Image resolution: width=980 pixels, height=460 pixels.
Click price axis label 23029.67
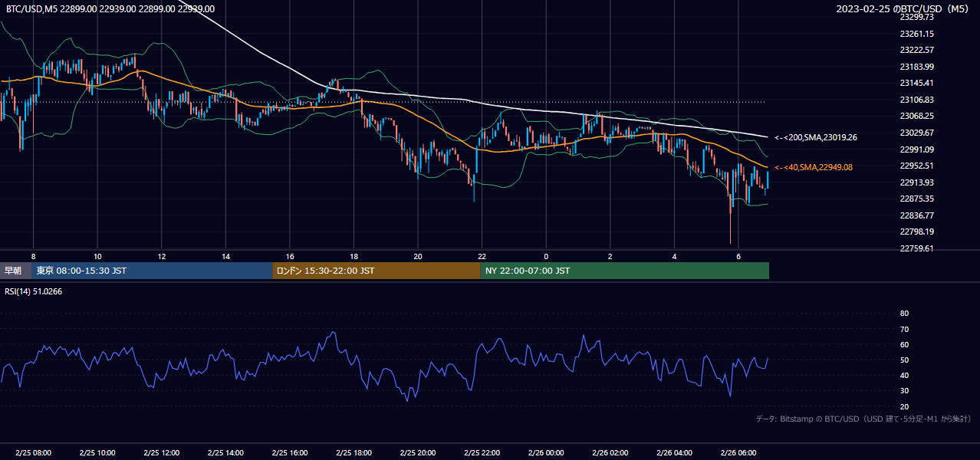916,133
